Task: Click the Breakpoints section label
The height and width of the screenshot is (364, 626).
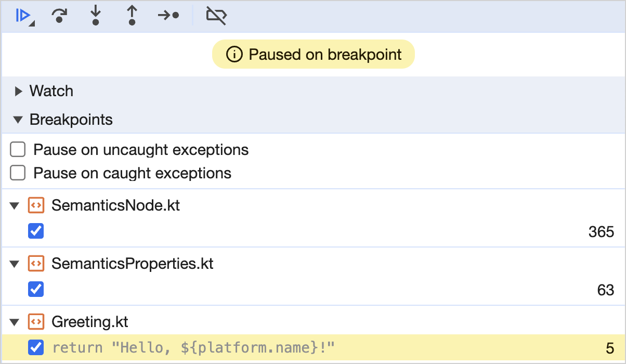Action: tap(71, 120)
